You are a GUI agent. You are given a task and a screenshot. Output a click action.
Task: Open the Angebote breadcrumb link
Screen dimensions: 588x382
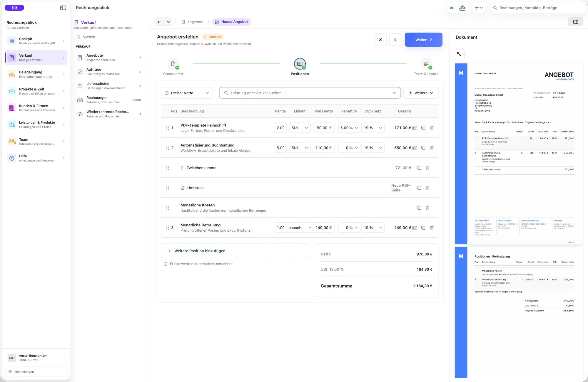click(192, 22)
